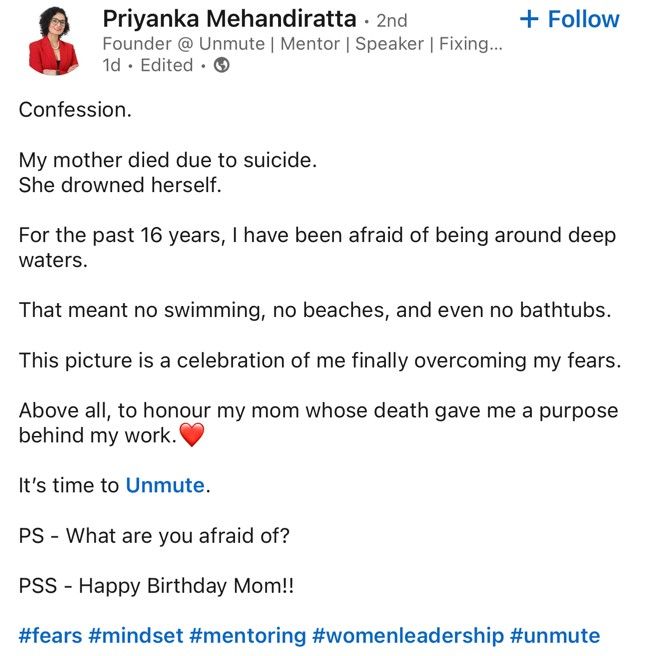
Task: Tap the red heart emoji
Action: click(x=192, y=435)
